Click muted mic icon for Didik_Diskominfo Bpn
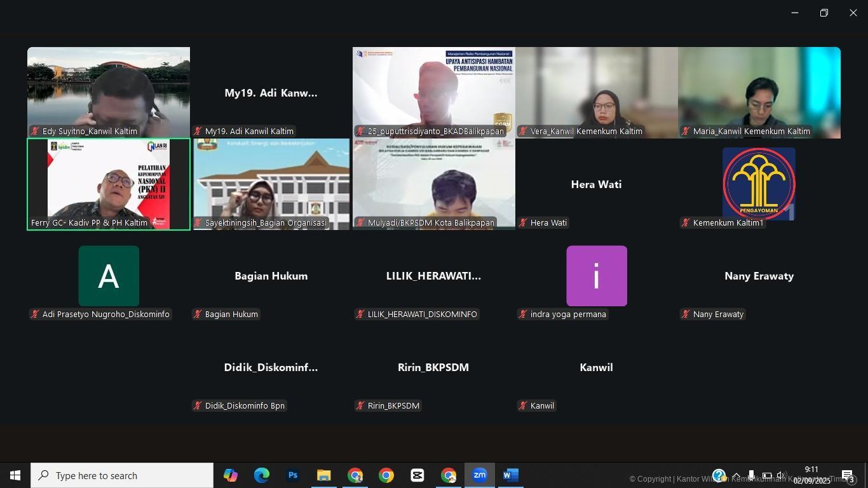Viewport: 868px width, 488px height. pos(198,406)
